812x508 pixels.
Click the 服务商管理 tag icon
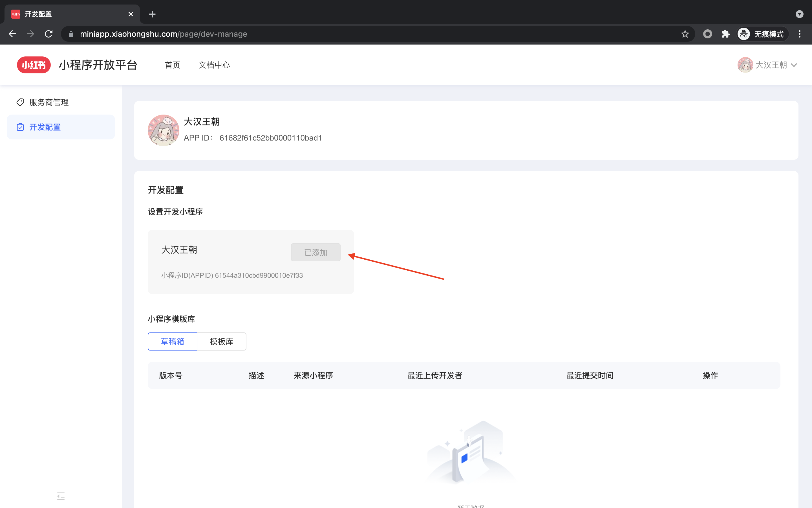pos(21,102)
